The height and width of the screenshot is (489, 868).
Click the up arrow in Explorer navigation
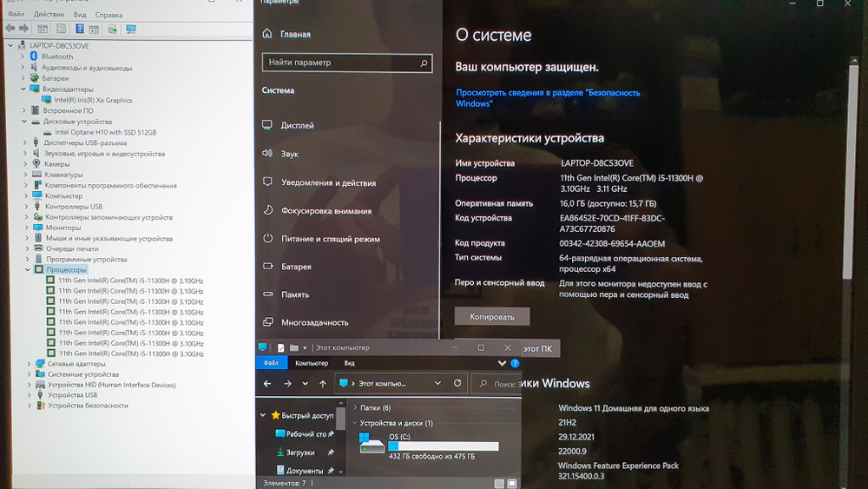[323, 383]
